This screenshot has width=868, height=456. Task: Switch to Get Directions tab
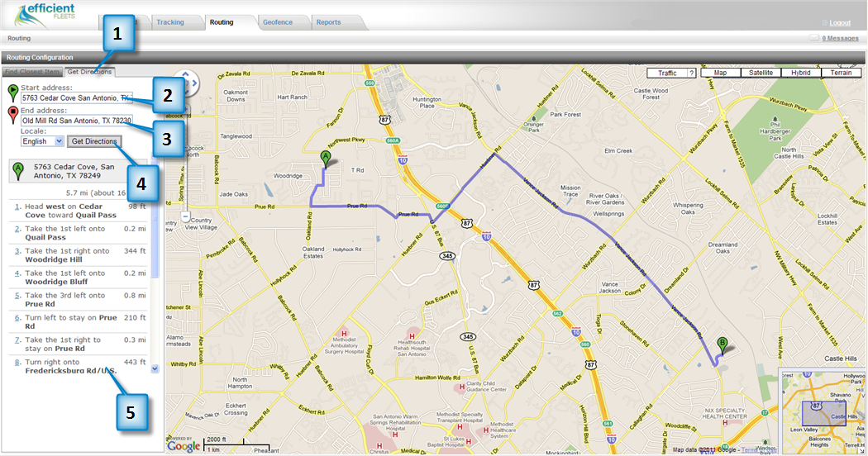tap(89, 72)
